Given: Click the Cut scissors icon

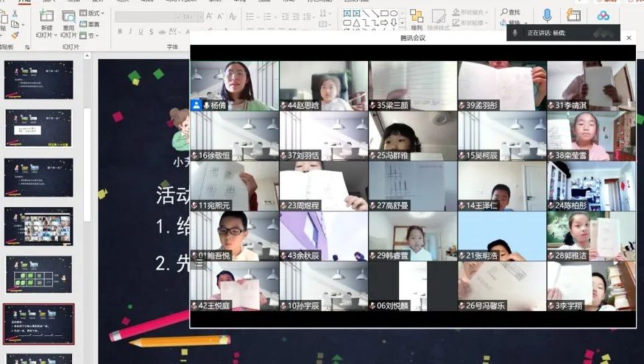Looking at the screenshot, I should coord(15,13).
